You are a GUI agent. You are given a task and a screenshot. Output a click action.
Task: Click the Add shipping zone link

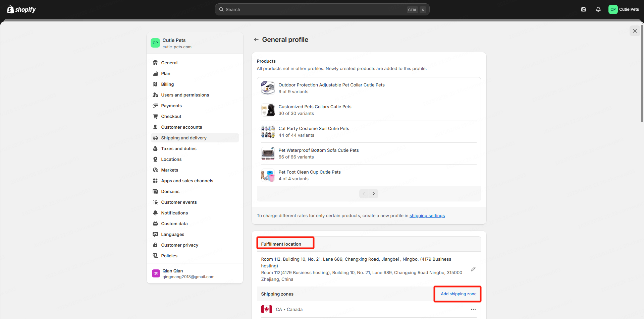458,294
